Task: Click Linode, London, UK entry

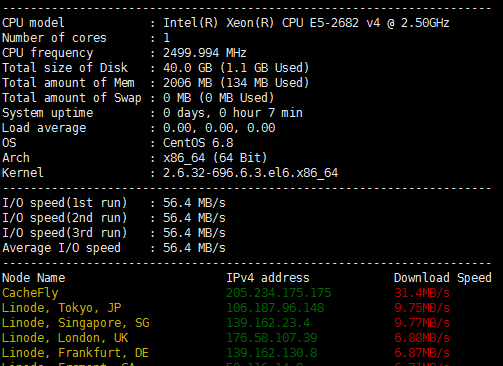Action: tap(65, 338)
